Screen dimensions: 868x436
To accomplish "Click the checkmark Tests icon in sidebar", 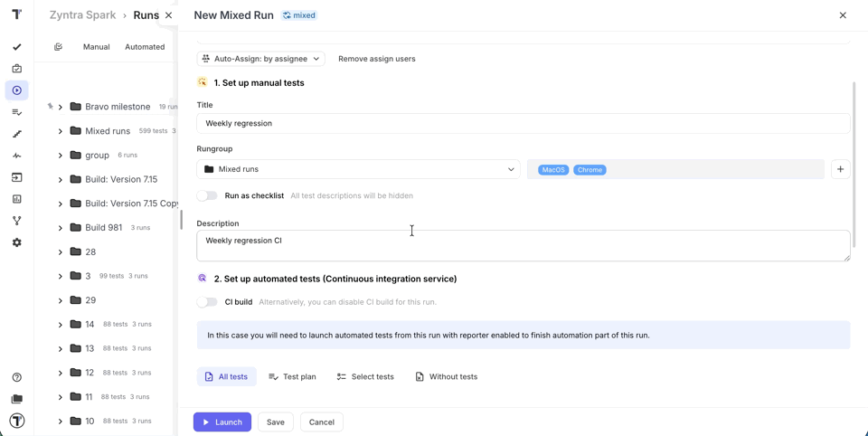I will pyautogui.click(x=17, y=47).
